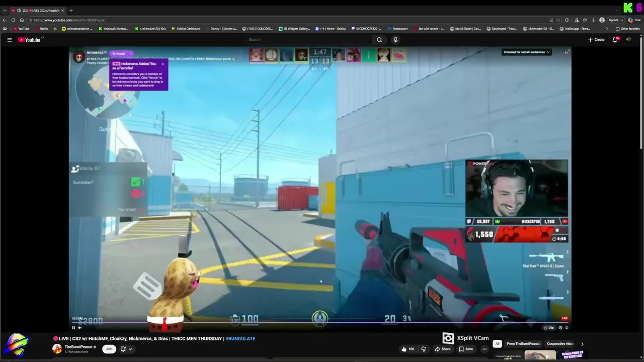Open the Home - Roblox bookmark
The image size is (644, 362).
click(331, 29)
